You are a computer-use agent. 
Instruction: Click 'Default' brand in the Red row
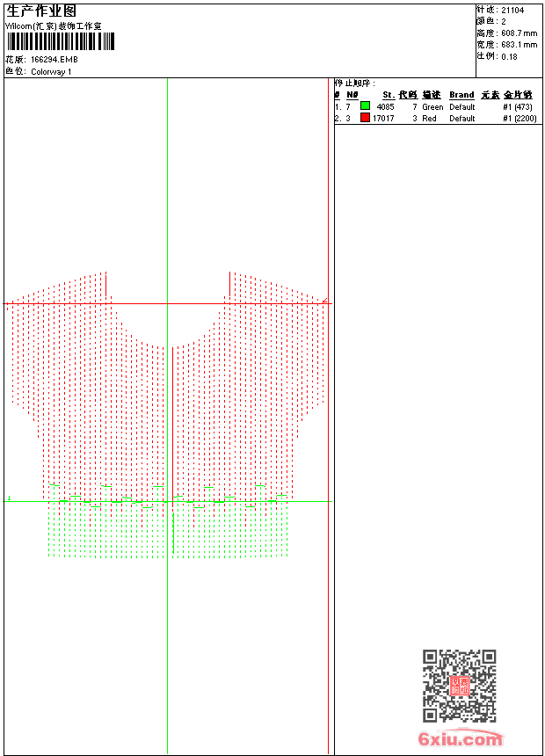click(x=462, y=118)
